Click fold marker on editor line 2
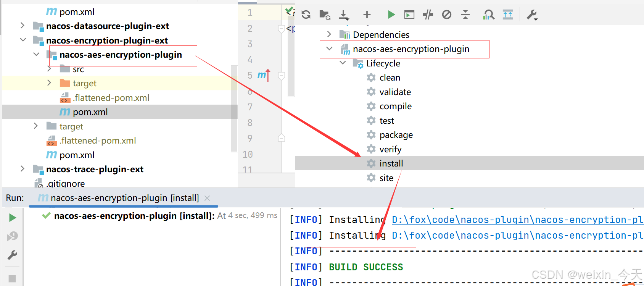 coord(282,29)
